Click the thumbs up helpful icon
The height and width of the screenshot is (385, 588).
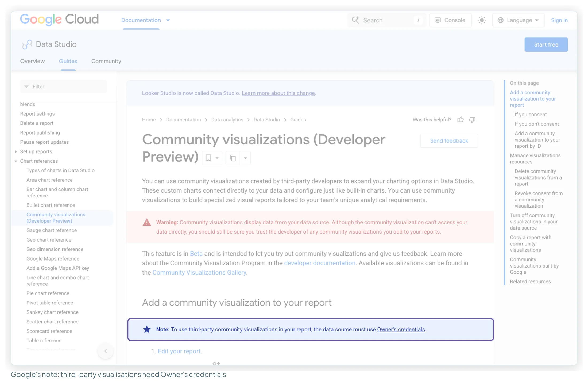tap(460, 120)
